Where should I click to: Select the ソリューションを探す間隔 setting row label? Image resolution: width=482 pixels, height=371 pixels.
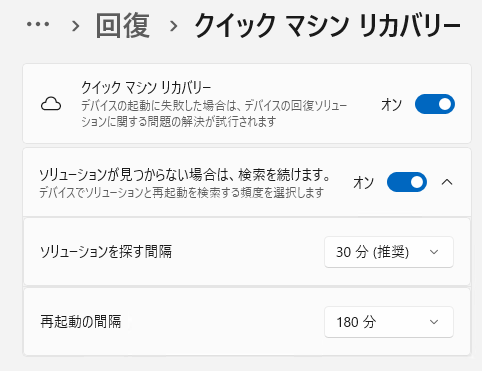pyautogui.click(x=106, y=252)
